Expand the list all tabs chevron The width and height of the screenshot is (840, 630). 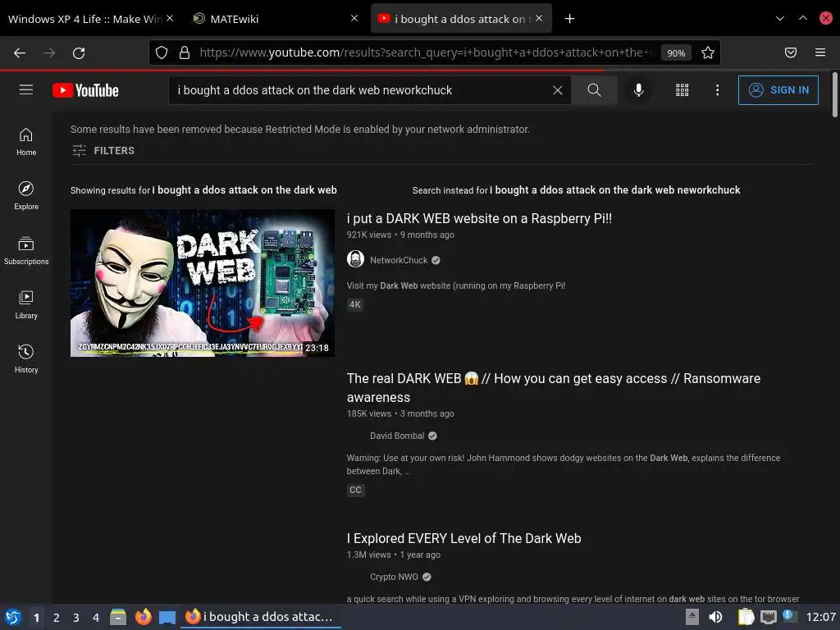[x=779, y=18]
